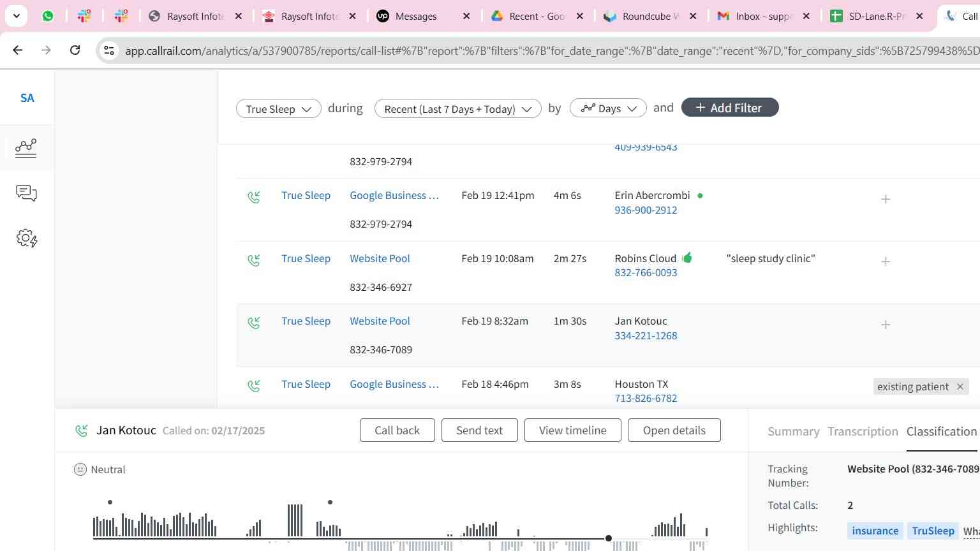Switch to the Transcription tab

click(x=863, y=431)
